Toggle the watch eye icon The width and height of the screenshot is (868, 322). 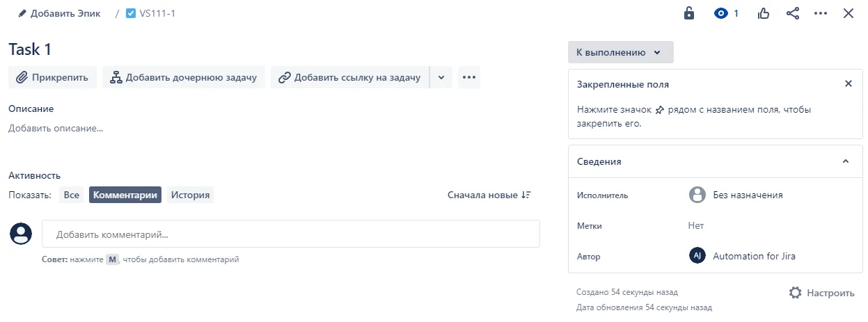(727, 13)
